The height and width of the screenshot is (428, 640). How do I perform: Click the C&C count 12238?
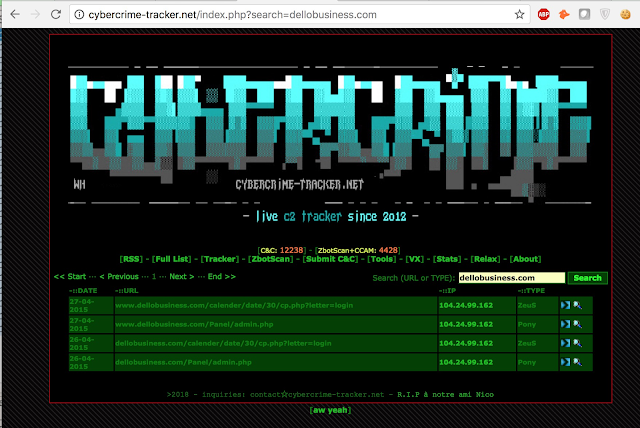291,250
